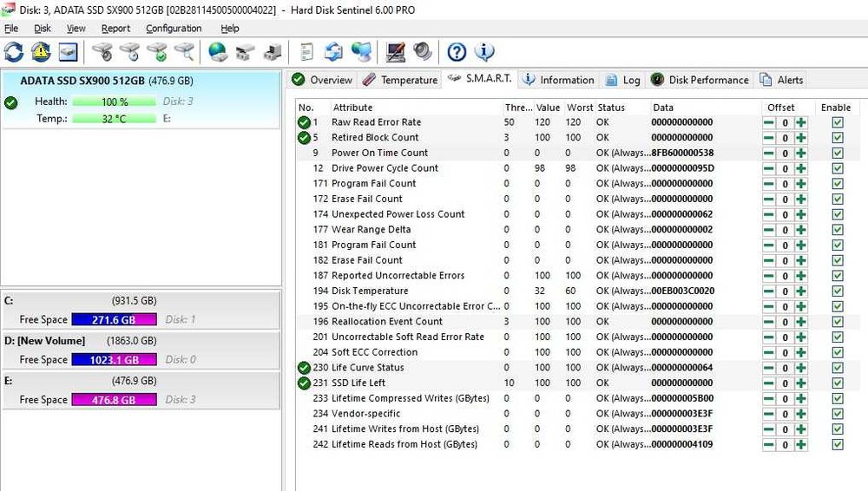Click the disk with clock toolbar icon

pos(130,52)
